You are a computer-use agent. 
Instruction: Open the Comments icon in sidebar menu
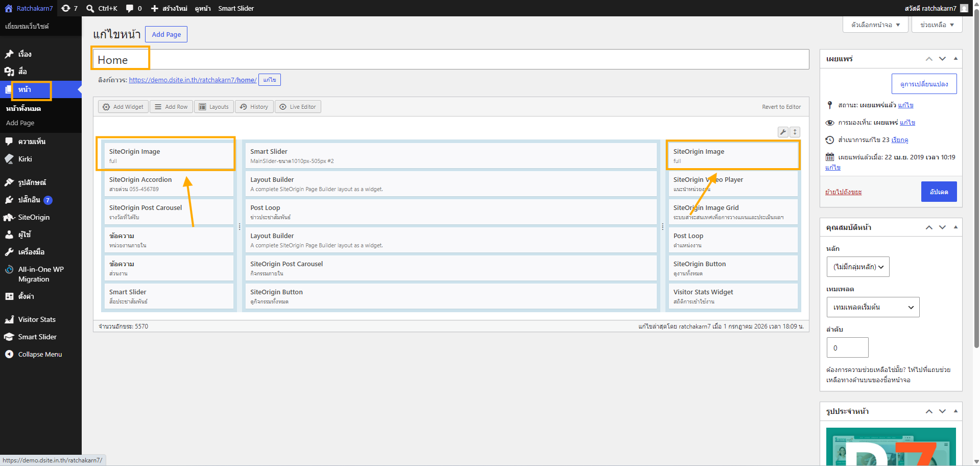click(x=9, y=142)
